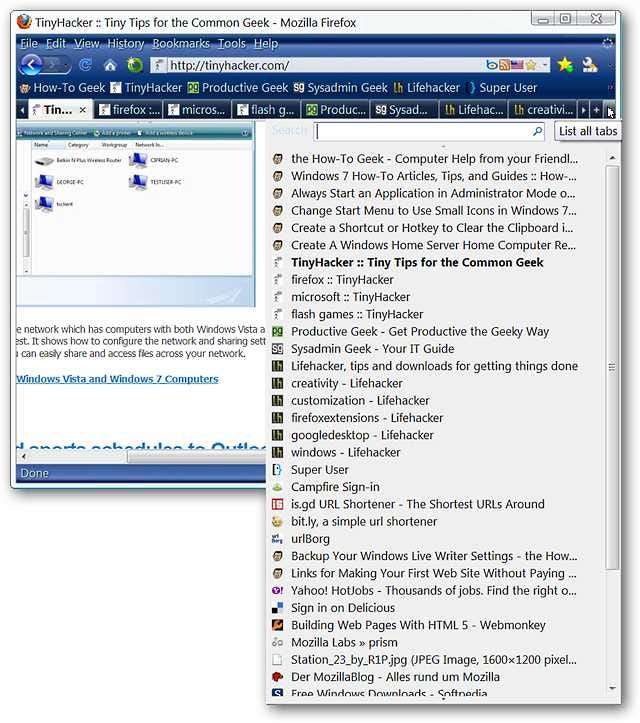Switch to the 'Lifehac...' tab
This screenshot has width=640, height=723.
coord(473,110)
